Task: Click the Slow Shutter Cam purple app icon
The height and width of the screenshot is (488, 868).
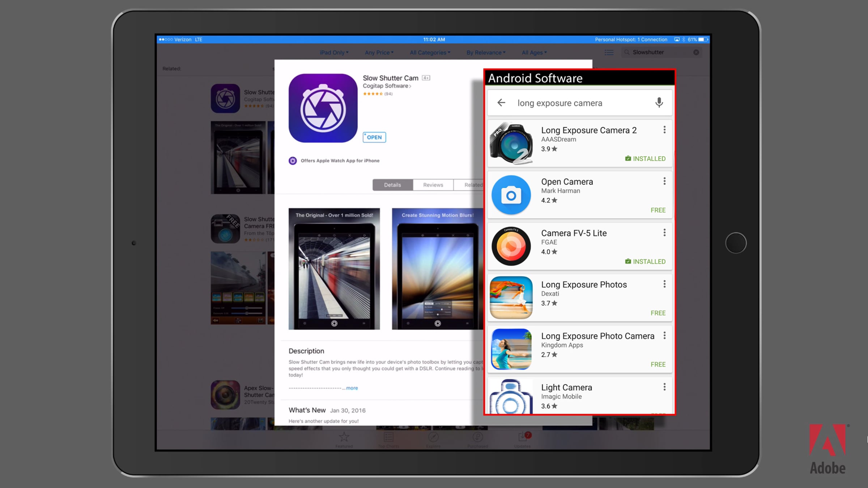Action: click(x=323, y=108)
